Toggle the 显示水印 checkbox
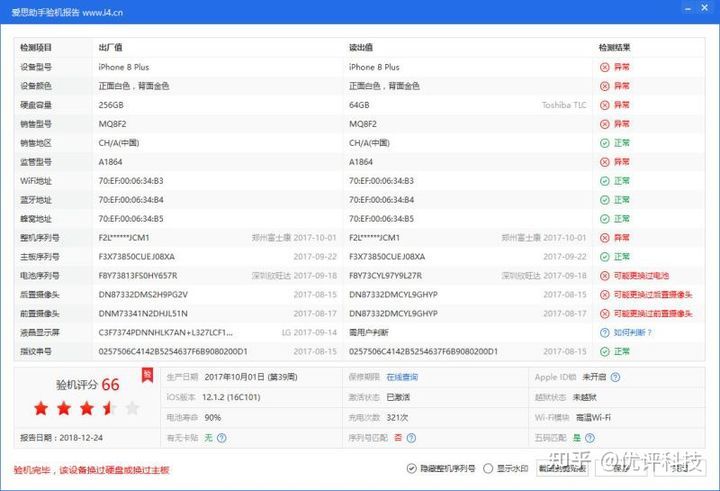The image size is (720, 491). (x=487, y=468)
